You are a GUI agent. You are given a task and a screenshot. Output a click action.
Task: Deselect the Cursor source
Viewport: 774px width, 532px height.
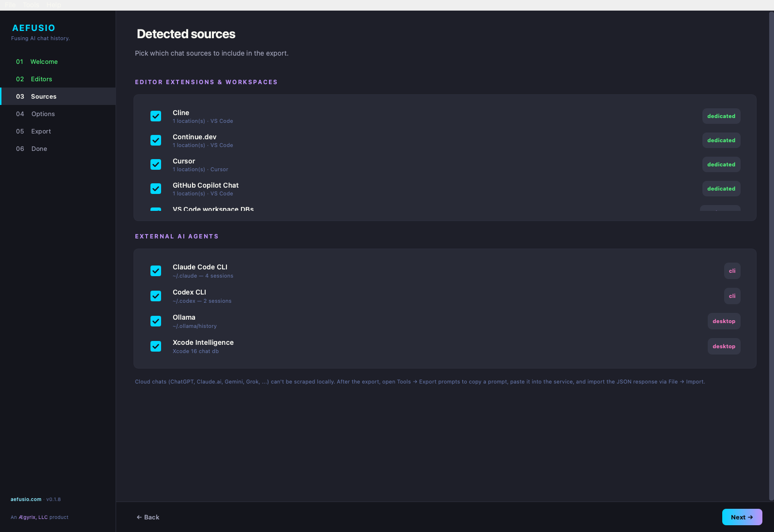[156, 164]
